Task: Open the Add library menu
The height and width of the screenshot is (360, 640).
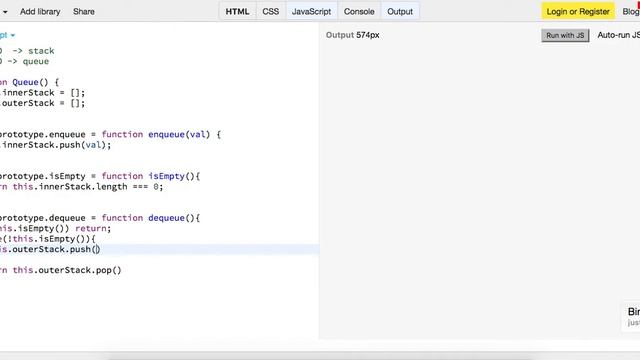Action: [40, 11]
